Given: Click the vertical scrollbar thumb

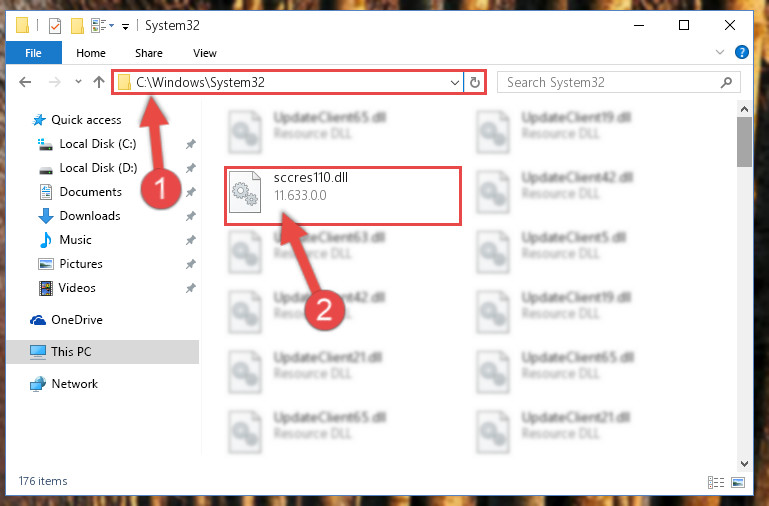Looking at the screenshot, I should [x=744, y=142].
